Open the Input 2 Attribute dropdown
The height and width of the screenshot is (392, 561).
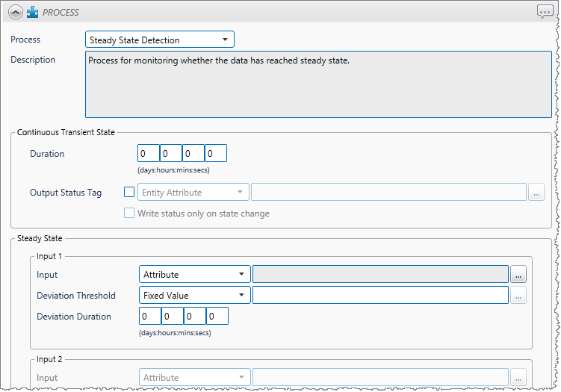pos(194,378)
